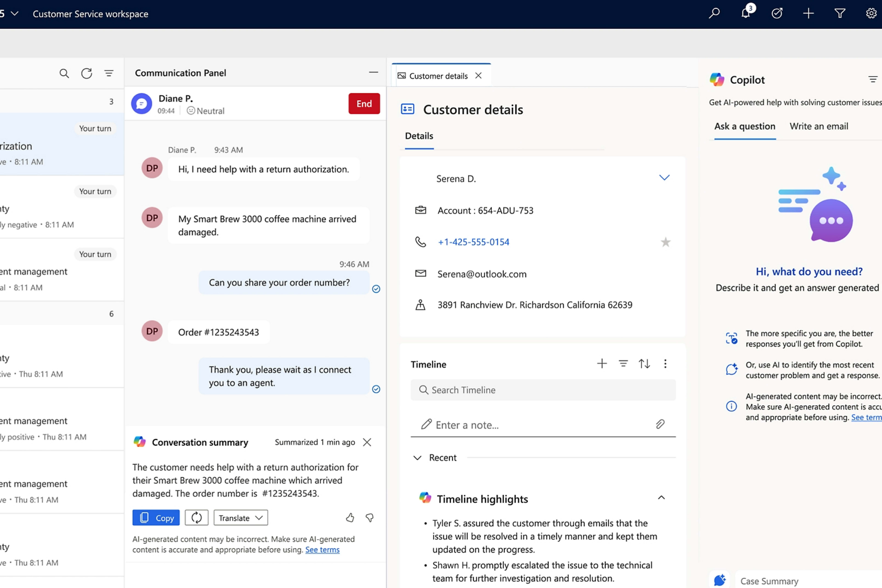Image resolution: width=882 pixels, height=588 pixels.
Task: Select the Details tab
Action: 419,136
